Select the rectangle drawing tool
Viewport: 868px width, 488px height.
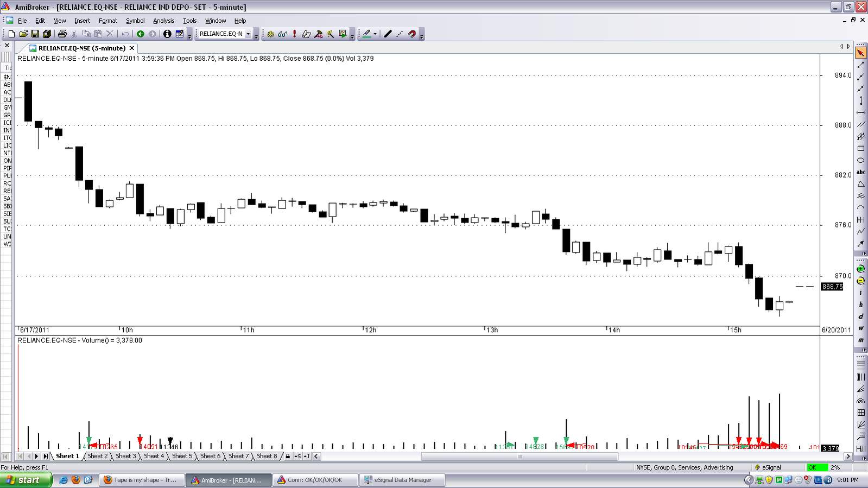click(861, 148)
